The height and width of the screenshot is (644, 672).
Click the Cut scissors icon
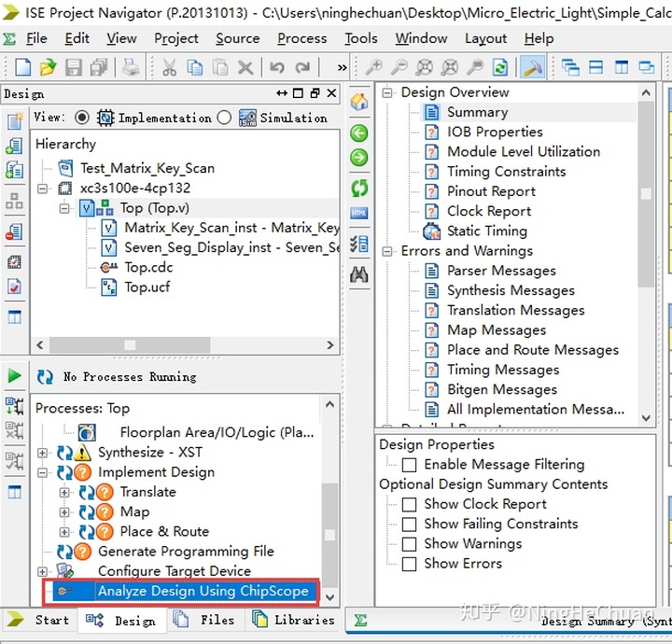point(169,67)
